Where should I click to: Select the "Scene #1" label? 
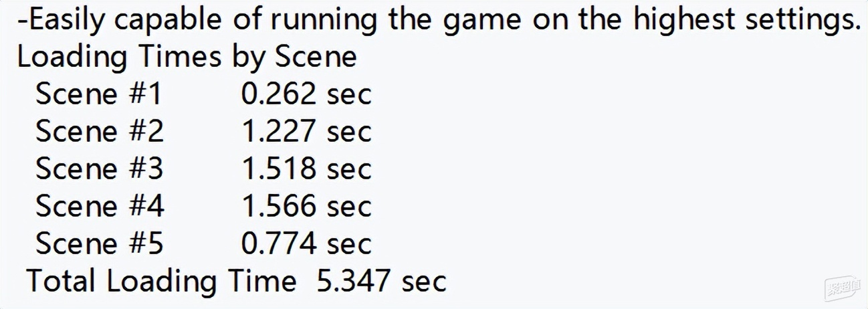click(98, 94)
